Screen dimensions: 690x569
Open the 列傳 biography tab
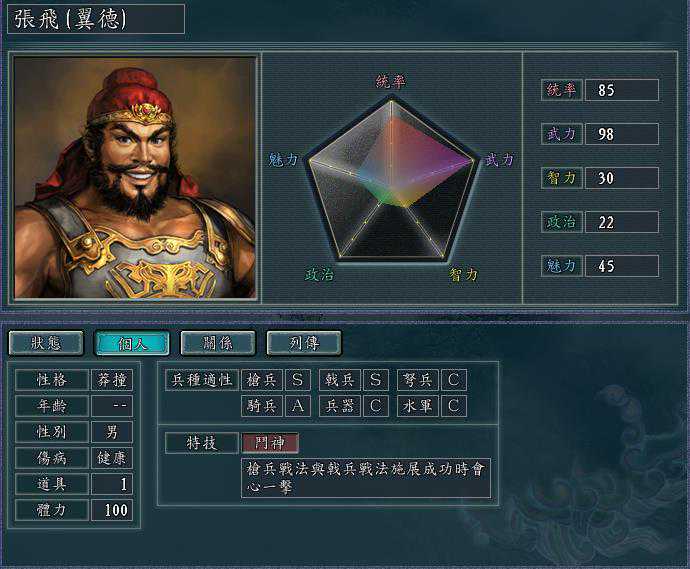tap(304, 343)
